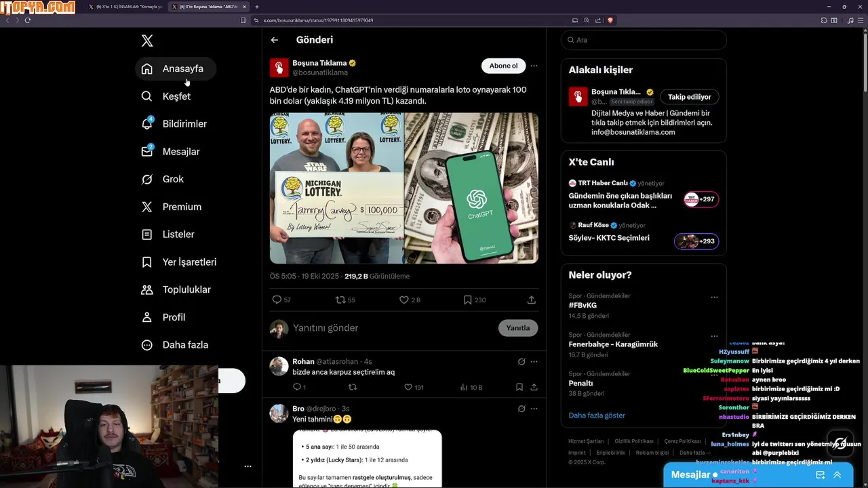
Task: Open Mesajlar in the sidebar
Action: point(171,152)
